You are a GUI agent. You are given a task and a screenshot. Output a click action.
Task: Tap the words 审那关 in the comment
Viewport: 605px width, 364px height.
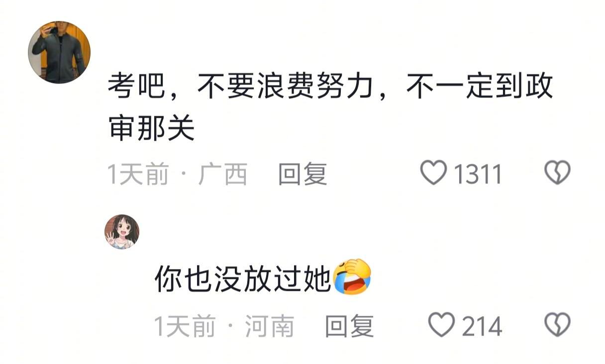(151, 129)
